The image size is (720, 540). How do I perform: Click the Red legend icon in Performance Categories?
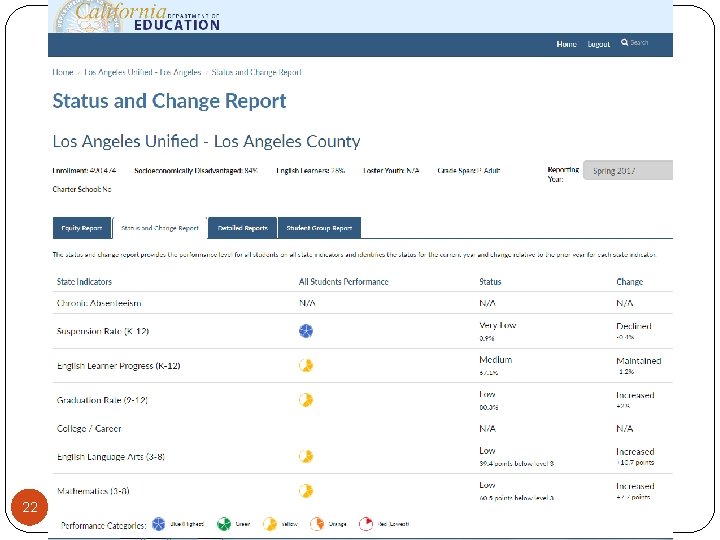366,524
